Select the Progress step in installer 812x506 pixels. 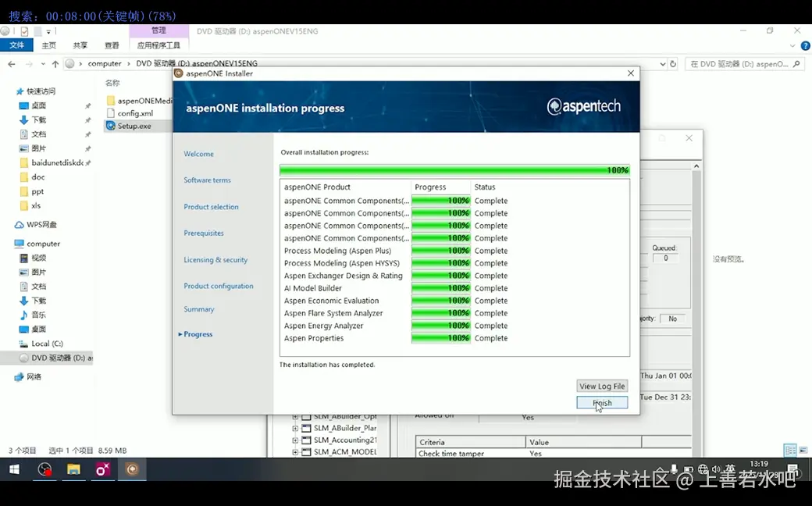tap(198, 334)
